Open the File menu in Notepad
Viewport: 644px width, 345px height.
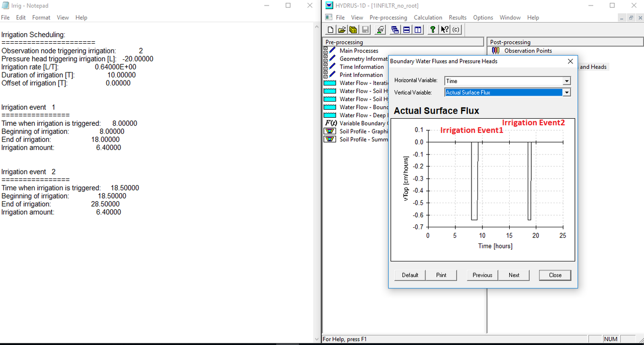tap(5, 18)
